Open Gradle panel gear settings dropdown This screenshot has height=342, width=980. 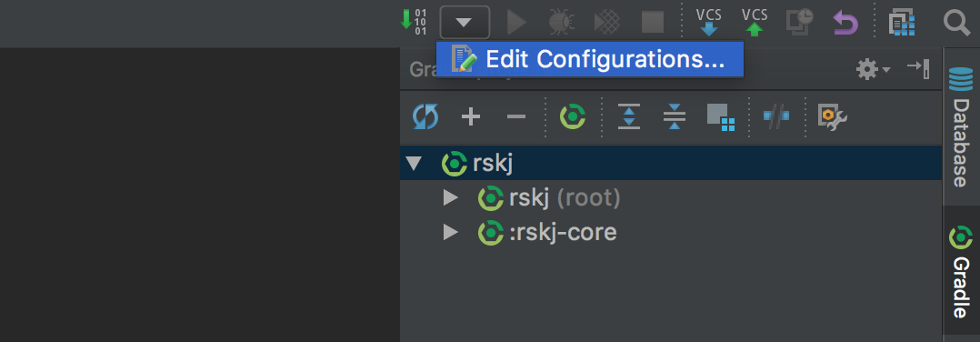tap(873, 69)
